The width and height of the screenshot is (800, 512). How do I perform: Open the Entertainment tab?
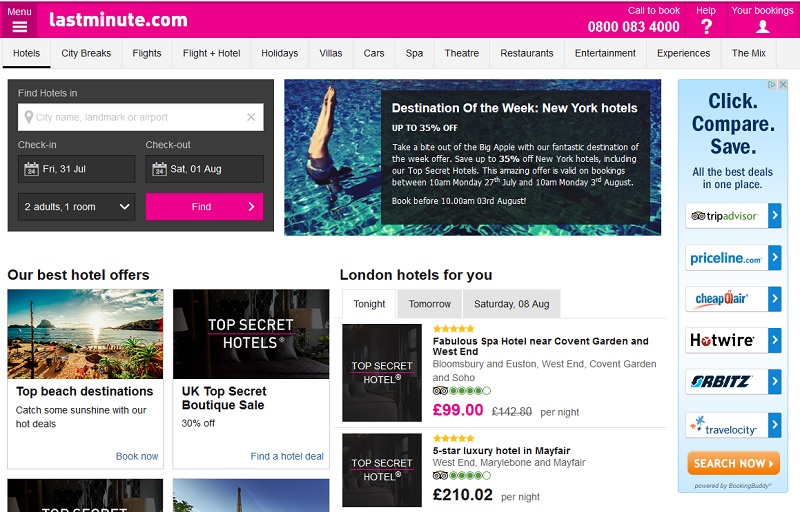point(606,54)
